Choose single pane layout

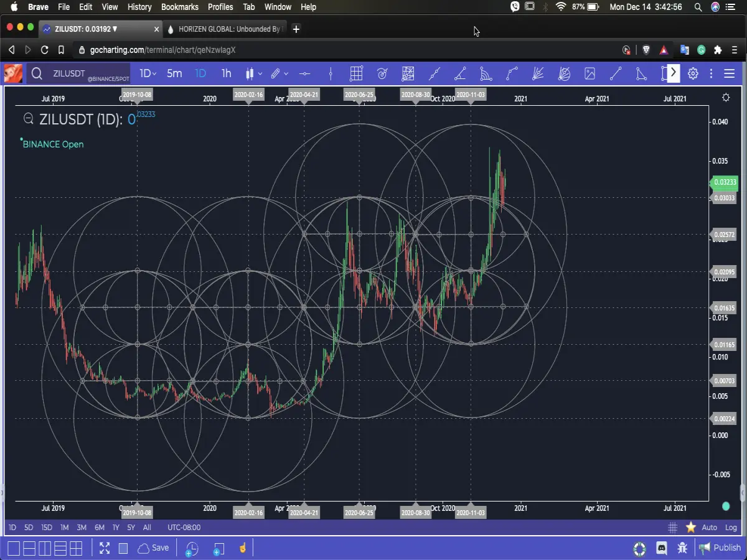point(13,548)
